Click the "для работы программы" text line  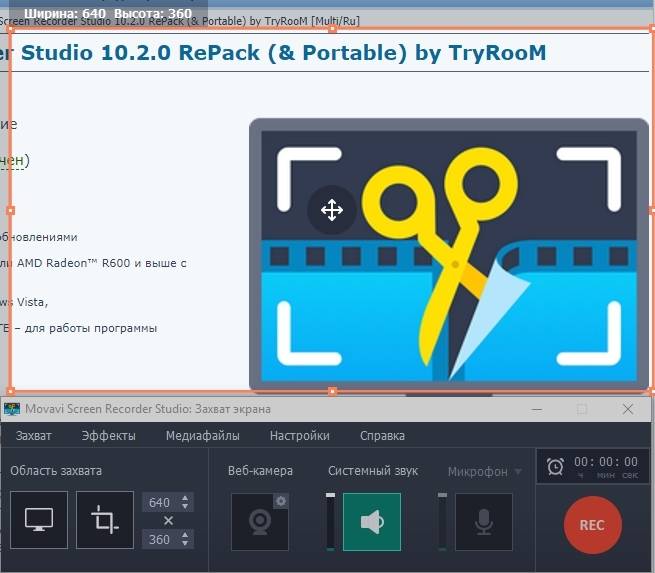point(91,328)
